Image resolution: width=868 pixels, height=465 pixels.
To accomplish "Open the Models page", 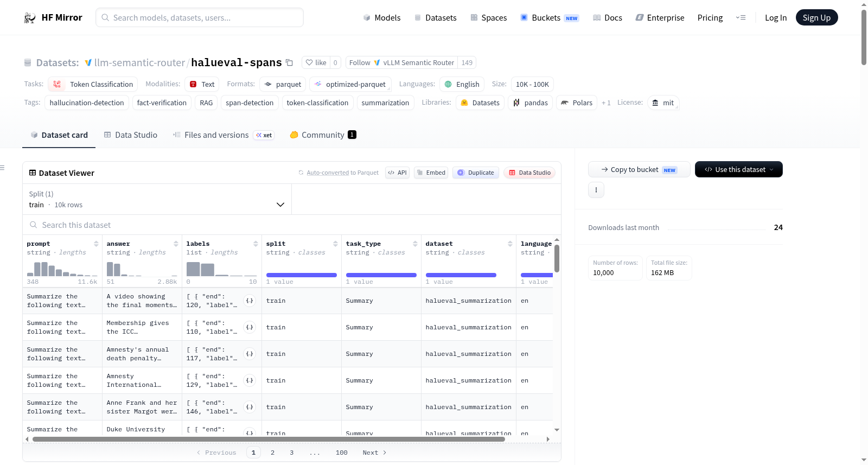I will [382, 17].
